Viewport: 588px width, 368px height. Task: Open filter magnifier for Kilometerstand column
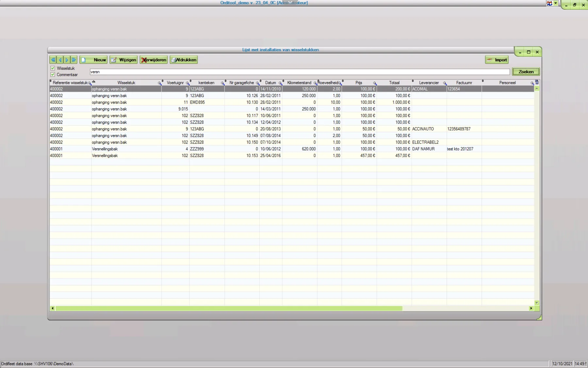tap(315, 83)
